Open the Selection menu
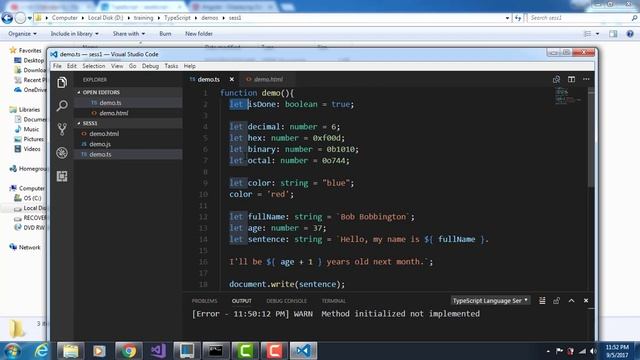Screen dimensions: 640x360 point(93,66)
